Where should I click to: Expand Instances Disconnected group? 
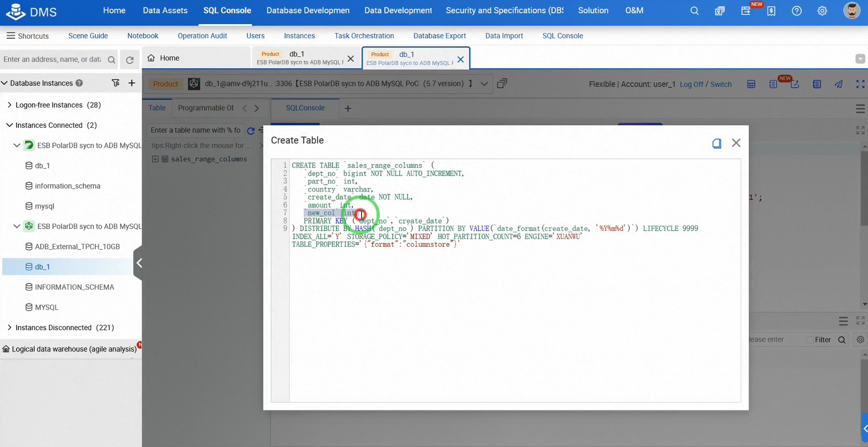9,328
